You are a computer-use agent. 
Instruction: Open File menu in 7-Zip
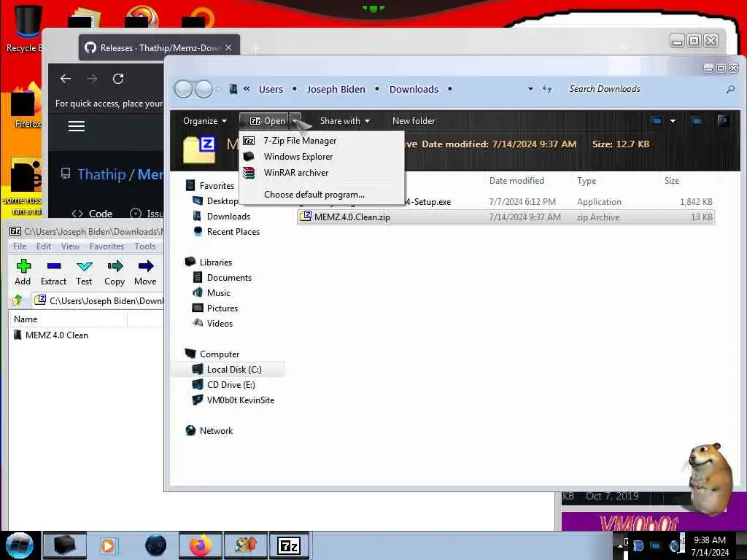pyautogui.click(x=20, y=246)
